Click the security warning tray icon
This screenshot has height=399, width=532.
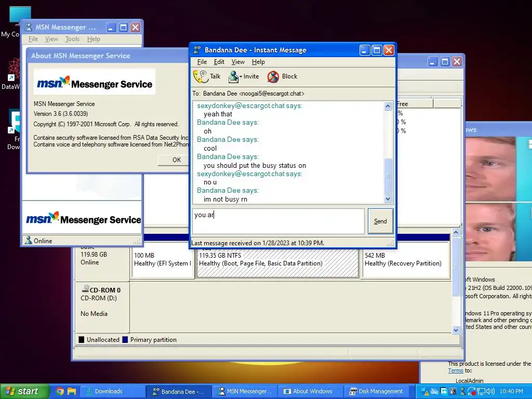point(426,392)
